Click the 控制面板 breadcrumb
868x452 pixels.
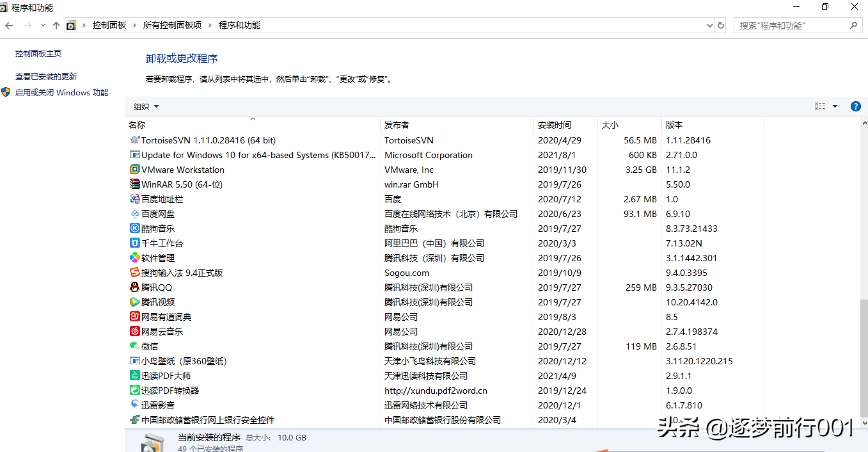point(109,26)
